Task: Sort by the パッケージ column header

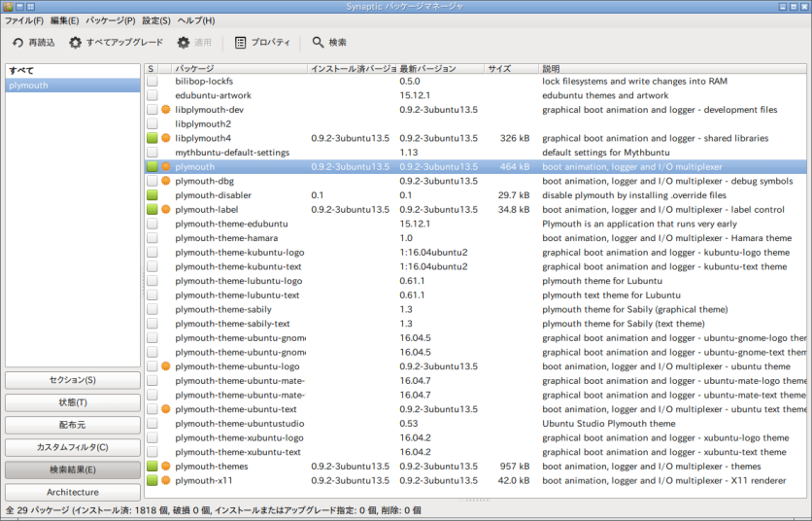Action: point(240,69)
